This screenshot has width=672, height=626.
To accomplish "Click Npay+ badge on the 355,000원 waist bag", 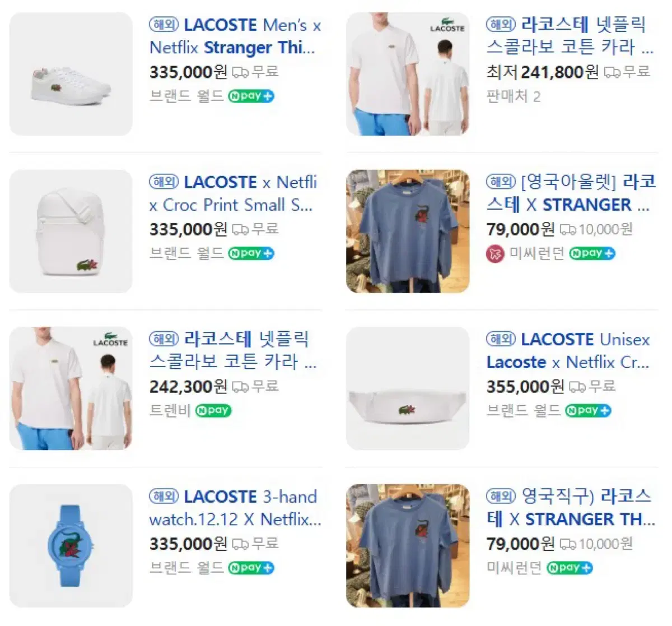I will click(588, 411).
